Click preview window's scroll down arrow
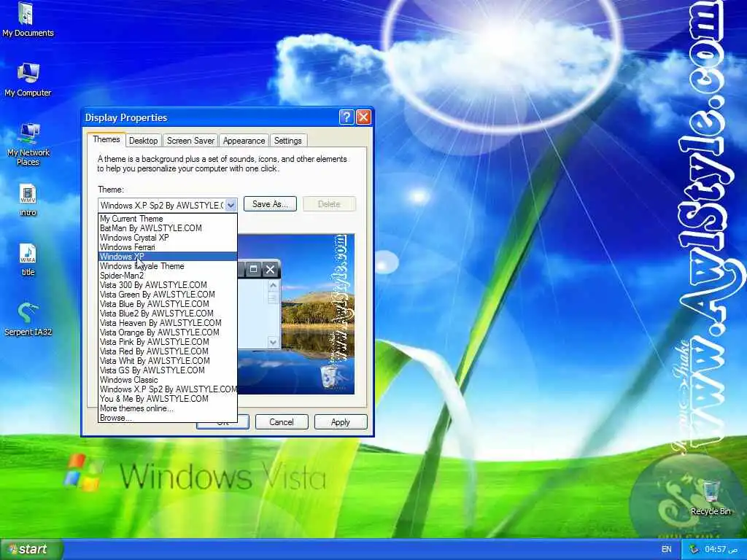 coord(273,342)
